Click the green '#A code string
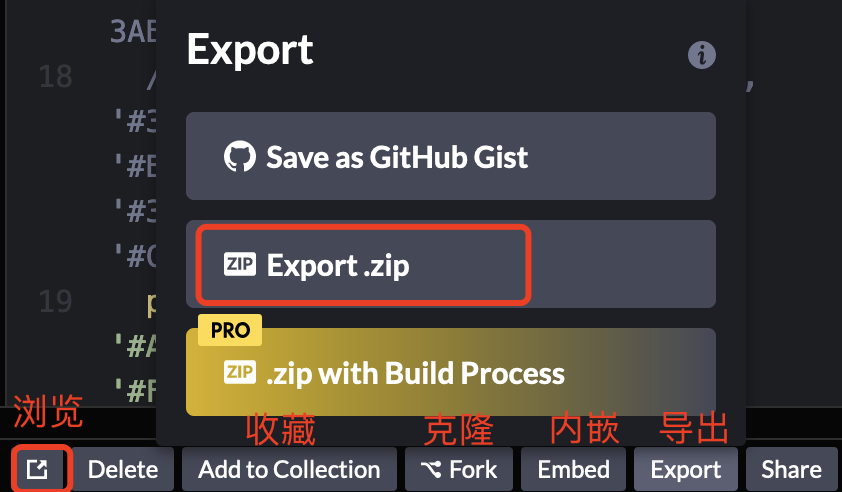This screenshot has width=842, height=492. 136,346
